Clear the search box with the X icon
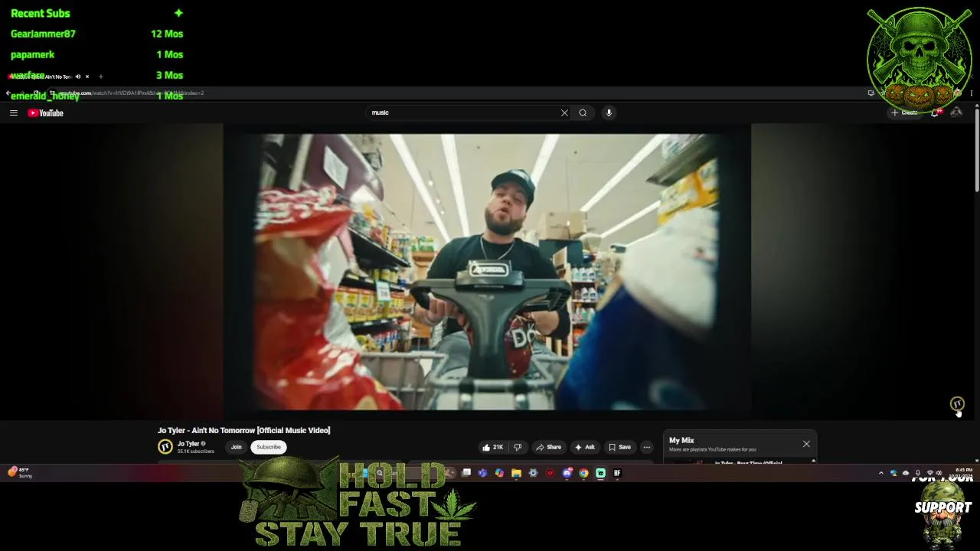Viewport: 980px width, 551px height. pyautogui.click(x=564, y=112)
